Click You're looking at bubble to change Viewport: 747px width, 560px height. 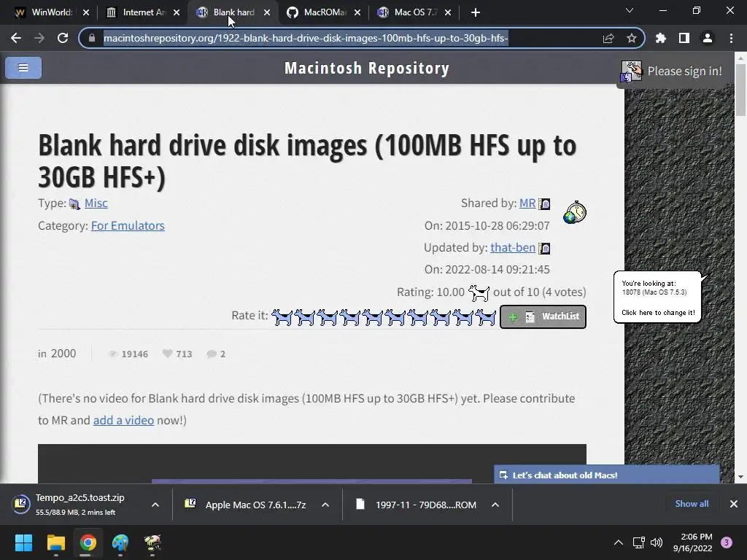coord(658,297)
